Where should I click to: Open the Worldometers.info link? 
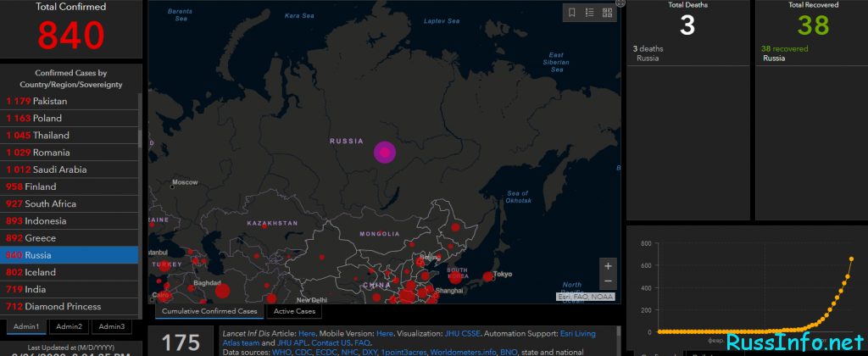463,352
